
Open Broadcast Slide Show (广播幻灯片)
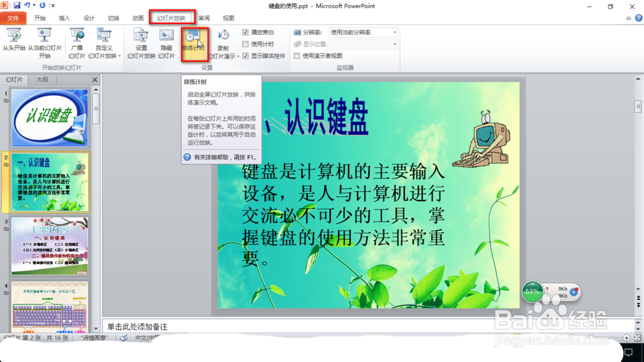77,44
